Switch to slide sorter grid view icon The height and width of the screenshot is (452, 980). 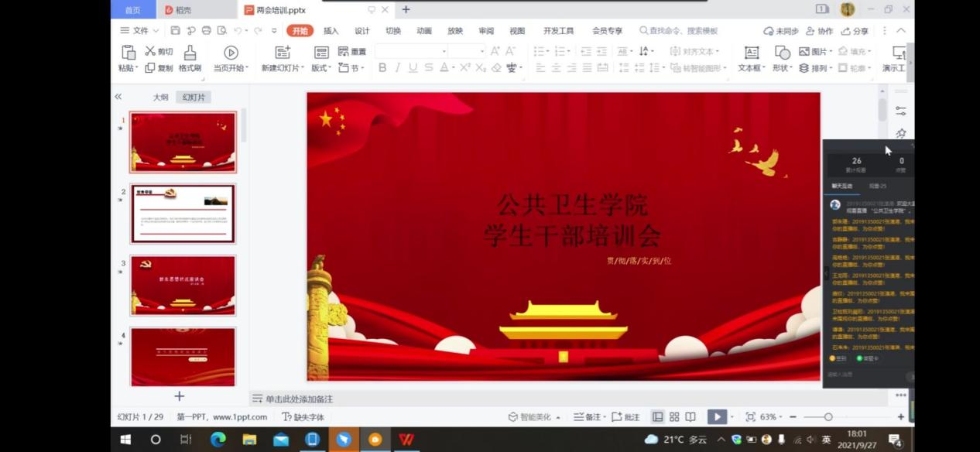(x=674, y=417)
